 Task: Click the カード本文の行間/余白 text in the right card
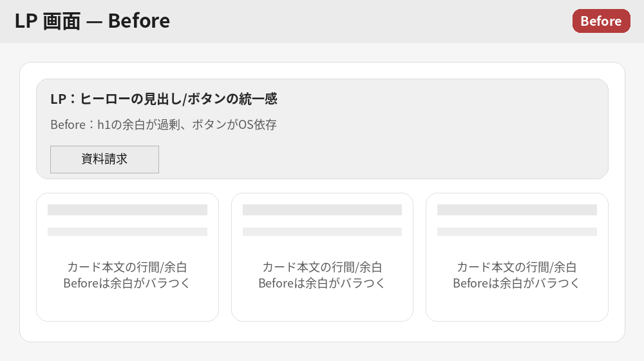(517, 267)
